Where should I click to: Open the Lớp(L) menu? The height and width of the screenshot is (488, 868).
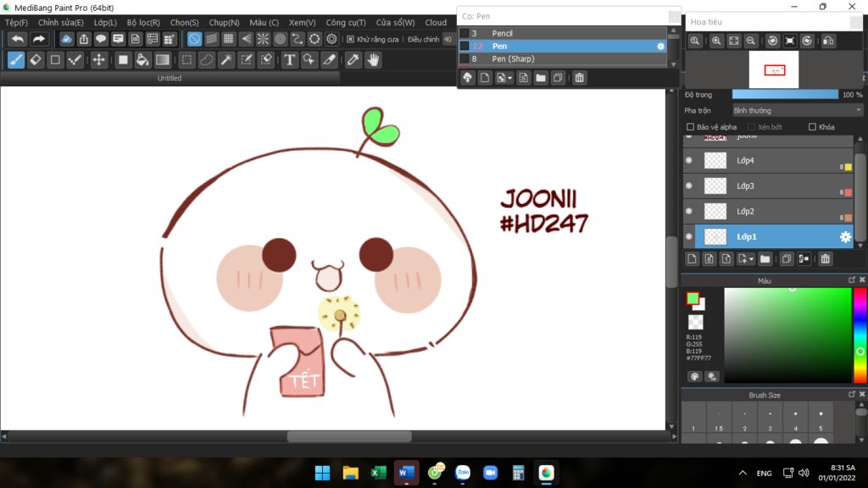(x=105, y=23)
